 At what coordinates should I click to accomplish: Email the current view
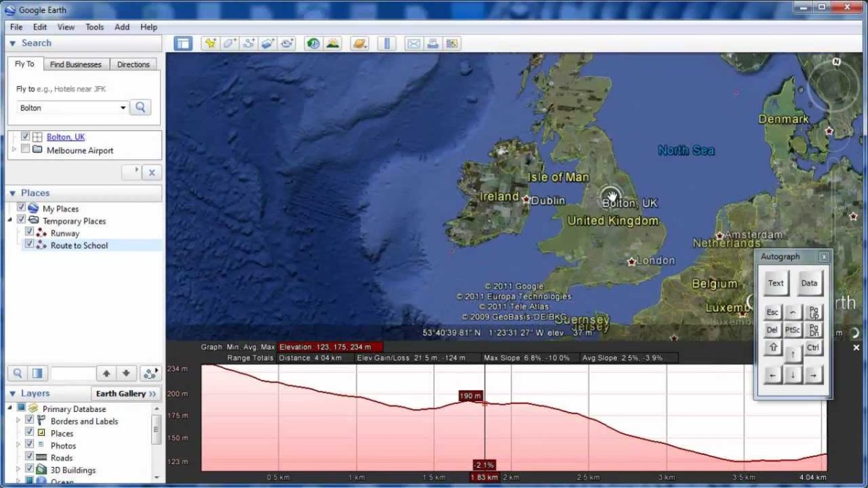click(414, 43)
